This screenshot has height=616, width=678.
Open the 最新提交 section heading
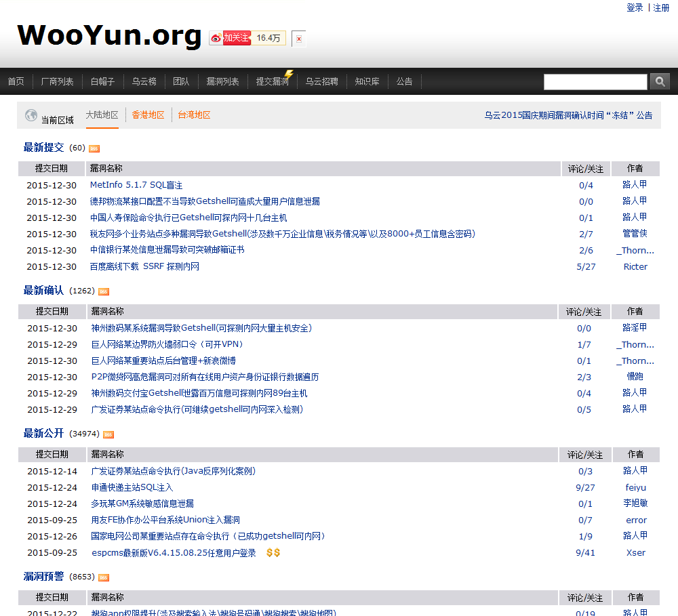(43, 148)
